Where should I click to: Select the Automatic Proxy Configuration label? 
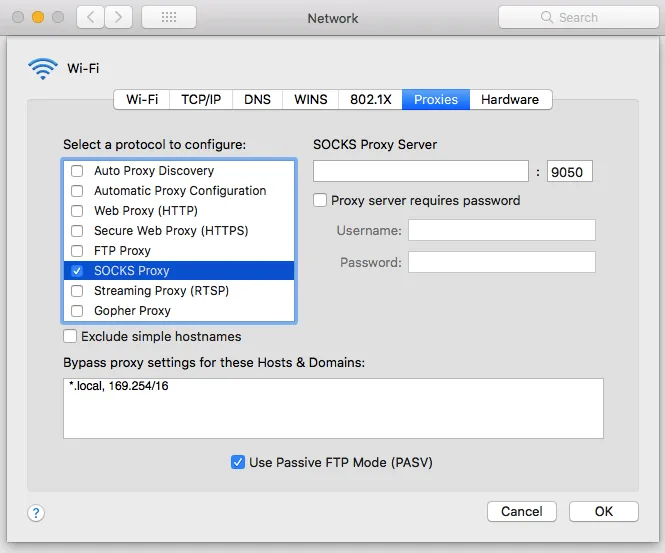coord(180,191)
